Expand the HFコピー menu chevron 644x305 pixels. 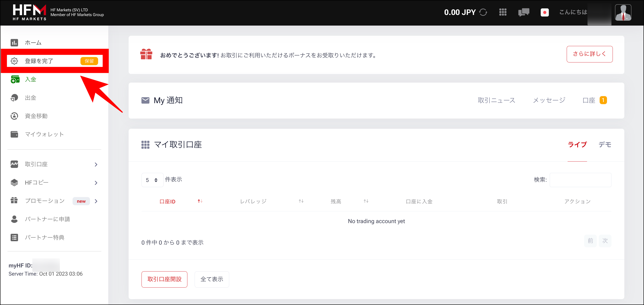pyautogui.click(x=96, y=183)
